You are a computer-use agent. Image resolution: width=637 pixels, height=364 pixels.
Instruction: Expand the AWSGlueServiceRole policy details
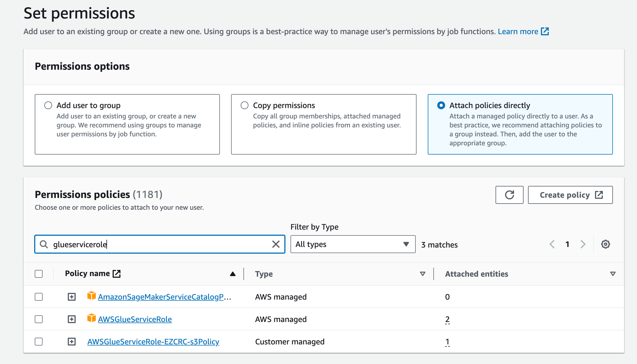[72, 319]
